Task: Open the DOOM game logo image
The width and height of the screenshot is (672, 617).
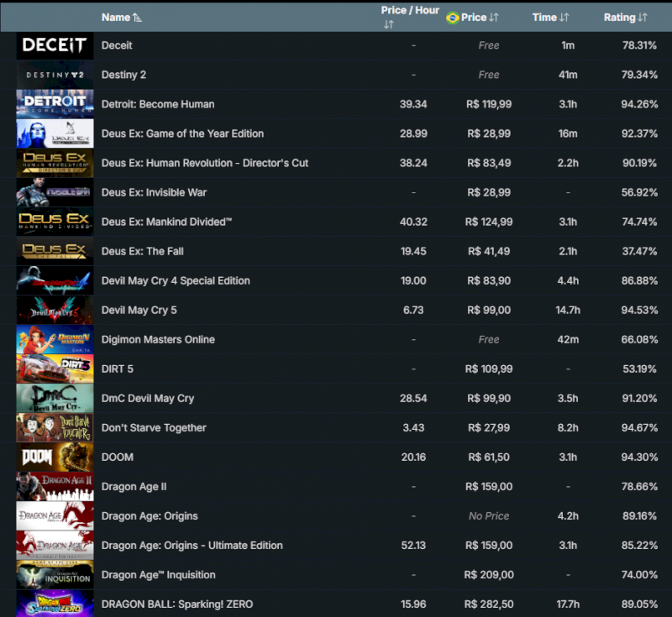Action: [x=55, y=457]
